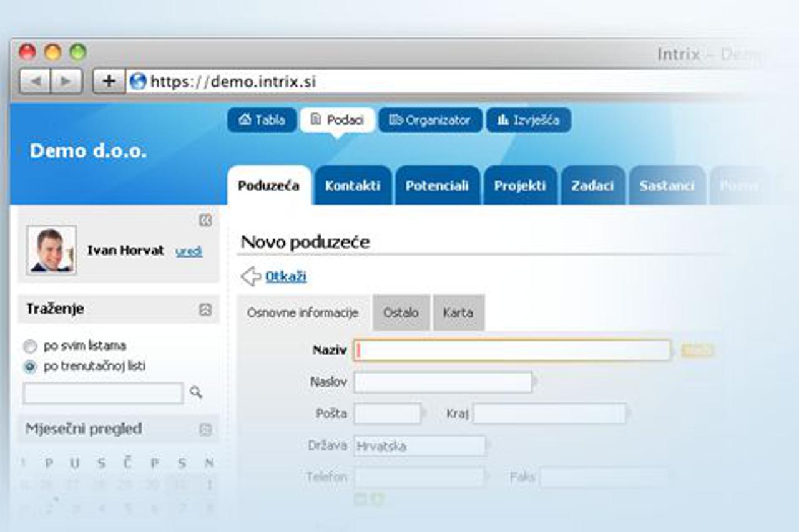Screen dimensions: 799x532
Task: Switch to the Karta form tab
Action: coord(458,312)
